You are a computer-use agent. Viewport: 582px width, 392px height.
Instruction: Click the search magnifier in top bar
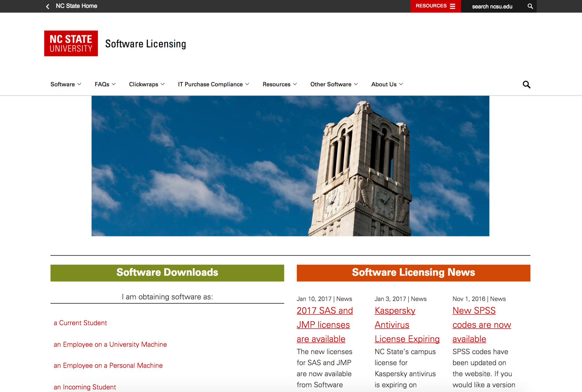530,6
